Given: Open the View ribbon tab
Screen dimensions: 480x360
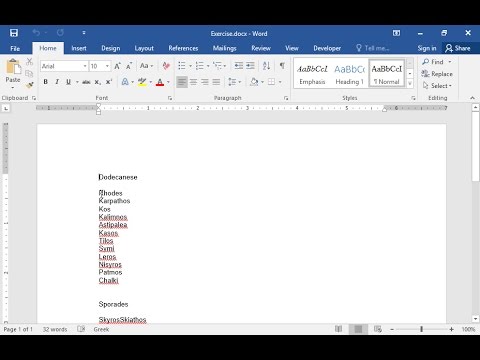Looking at the screenshot, I should click(292, 48).
